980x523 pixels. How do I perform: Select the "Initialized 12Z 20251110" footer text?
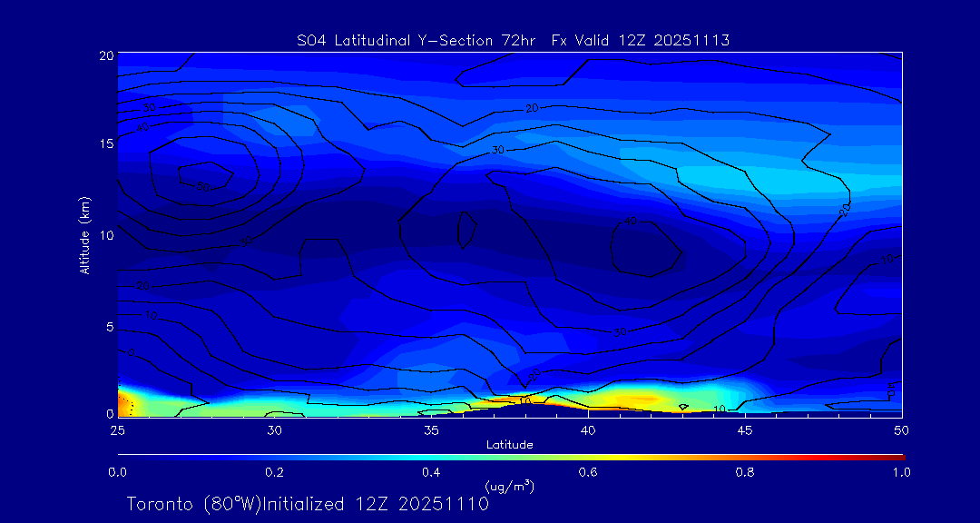(375, 504)
